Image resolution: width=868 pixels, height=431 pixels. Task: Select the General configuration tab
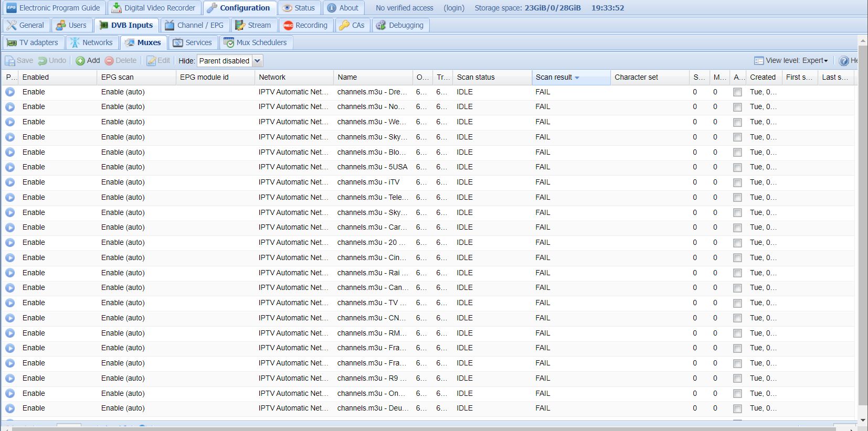pyautogui.click(x=26, y=25)
